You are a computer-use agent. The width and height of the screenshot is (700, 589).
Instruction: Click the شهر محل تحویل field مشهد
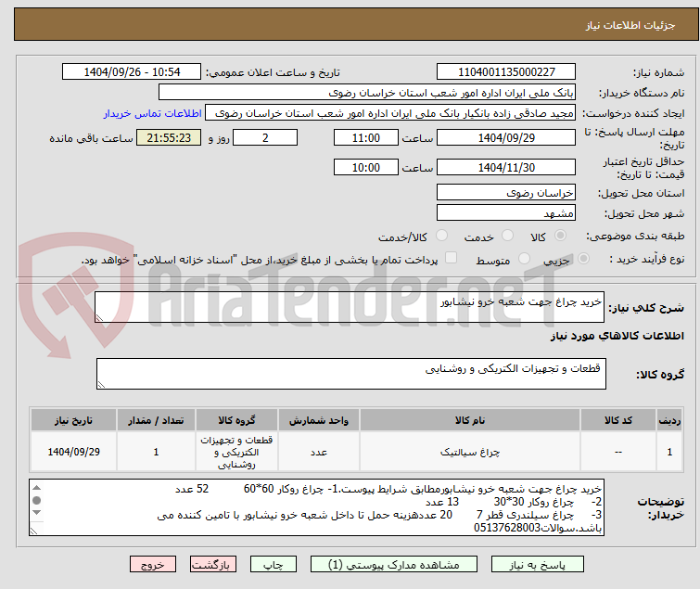tap(506, 213)
